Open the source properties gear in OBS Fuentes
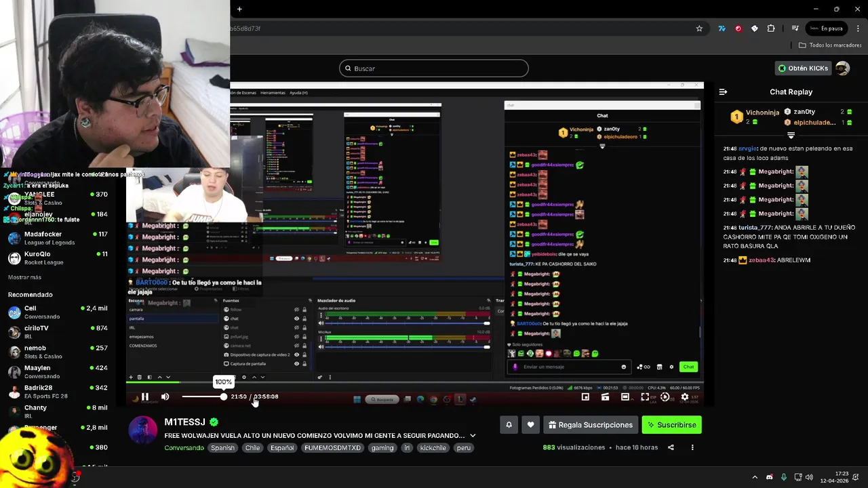Viewport: 868px width, 488px height. tap(244, 378)
